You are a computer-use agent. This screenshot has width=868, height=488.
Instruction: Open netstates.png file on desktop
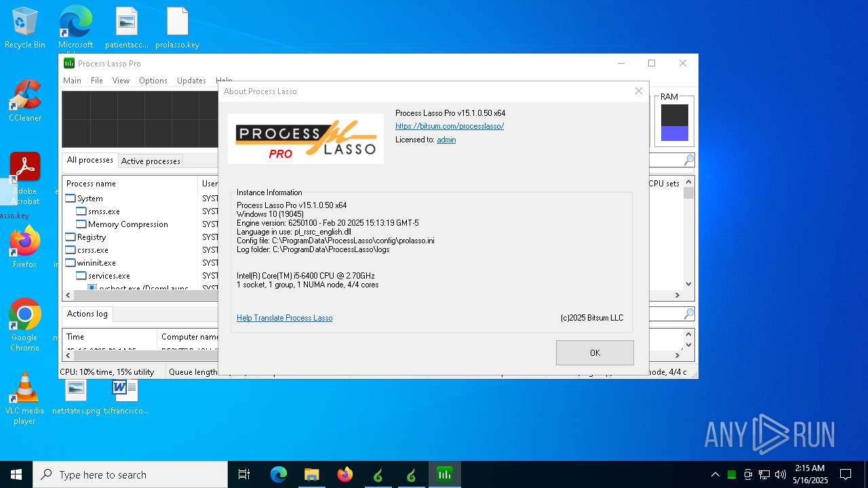[76, 396]
